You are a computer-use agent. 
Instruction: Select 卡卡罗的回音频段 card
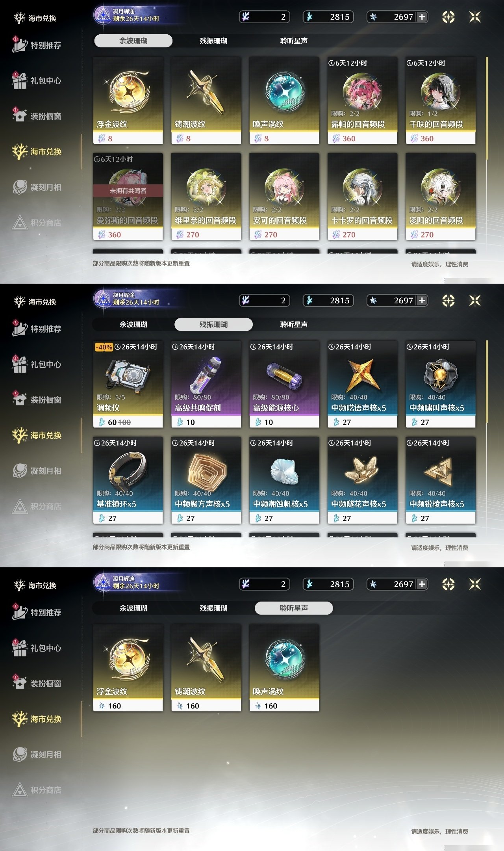(362, 197)
